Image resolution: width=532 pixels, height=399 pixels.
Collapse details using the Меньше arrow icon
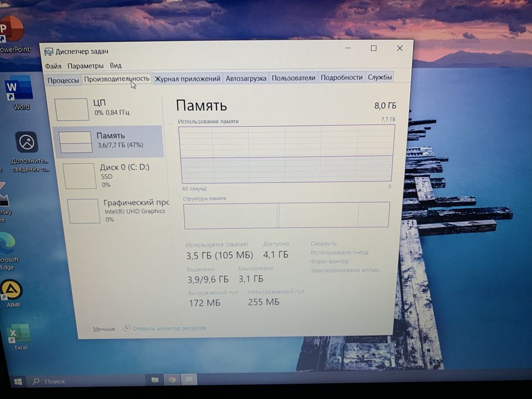pos(86,329)
